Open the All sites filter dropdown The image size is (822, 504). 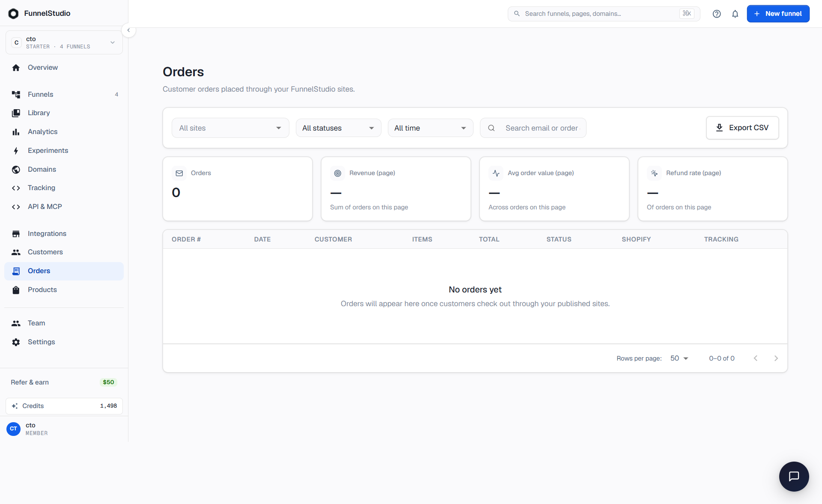pos(230,128)
